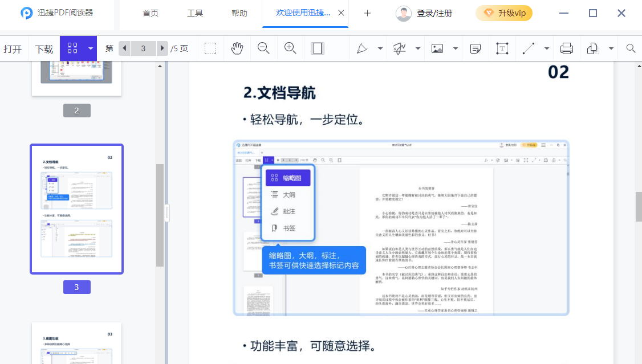Click the /5 页 total pages label
The width and height of the screenshot is (642, 364).
click(180, 48)
